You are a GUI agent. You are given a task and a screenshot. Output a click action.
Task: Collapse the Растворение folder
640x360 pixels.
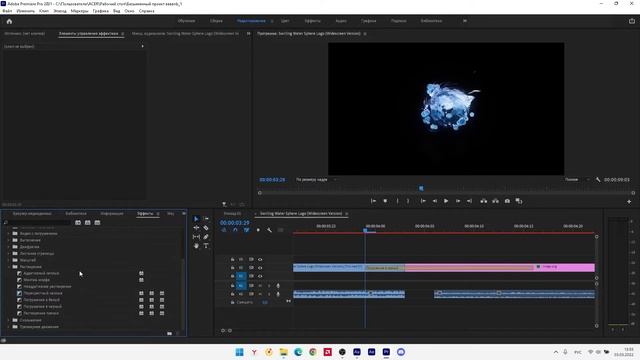click(x=9, y=267)
